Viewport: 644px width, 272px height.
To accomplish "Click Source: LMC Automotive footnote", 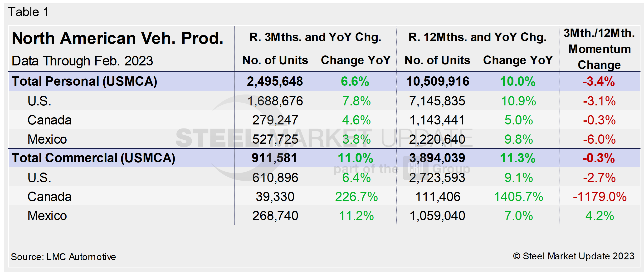I will [63, 257].
